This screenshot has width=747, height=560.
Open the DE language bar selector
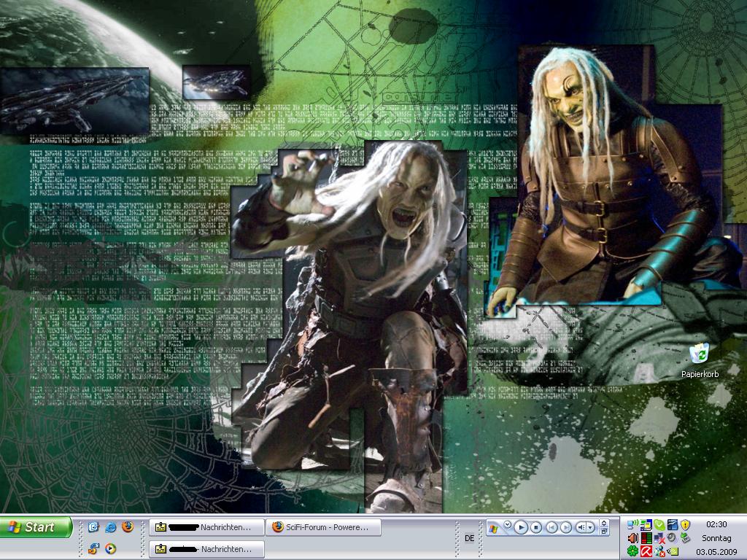pyautogui.click(x=469, y=538)
